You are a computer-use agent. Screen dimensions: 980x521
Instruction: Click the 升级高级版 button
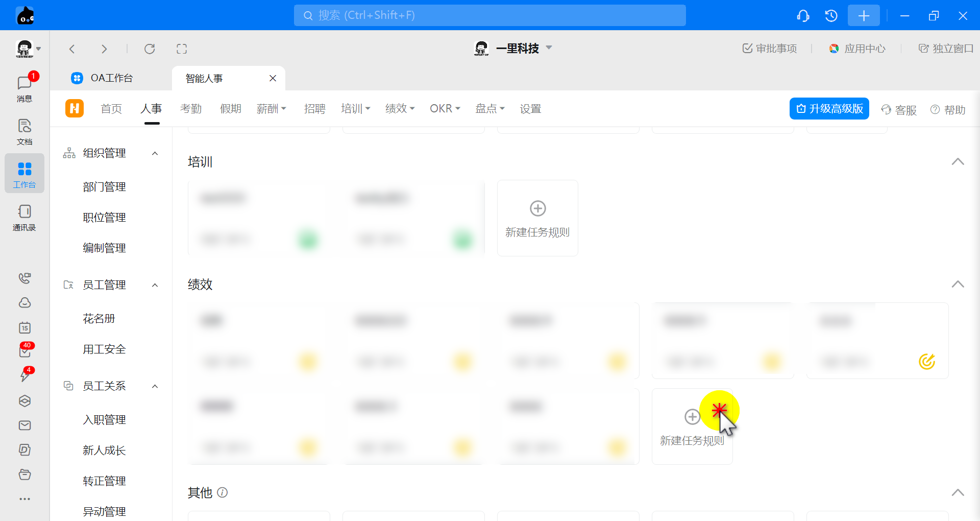(x=829, y=109)
